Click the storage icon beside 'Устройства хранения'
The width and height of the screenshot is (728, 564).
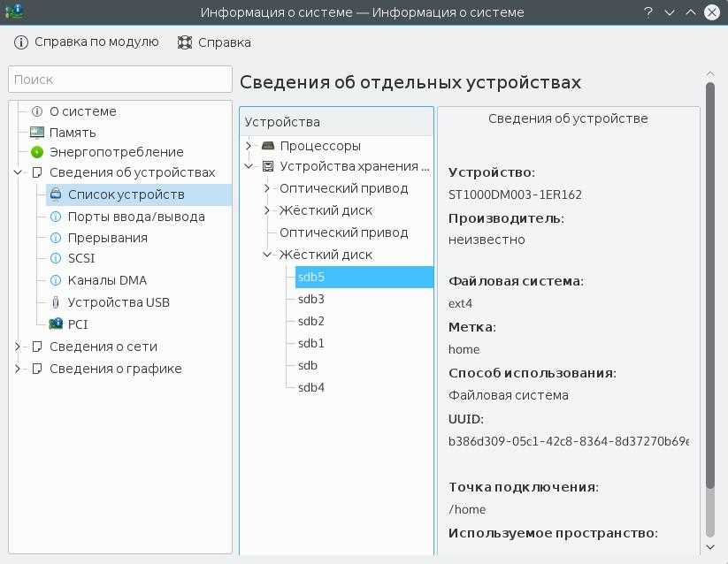(268, 166)
